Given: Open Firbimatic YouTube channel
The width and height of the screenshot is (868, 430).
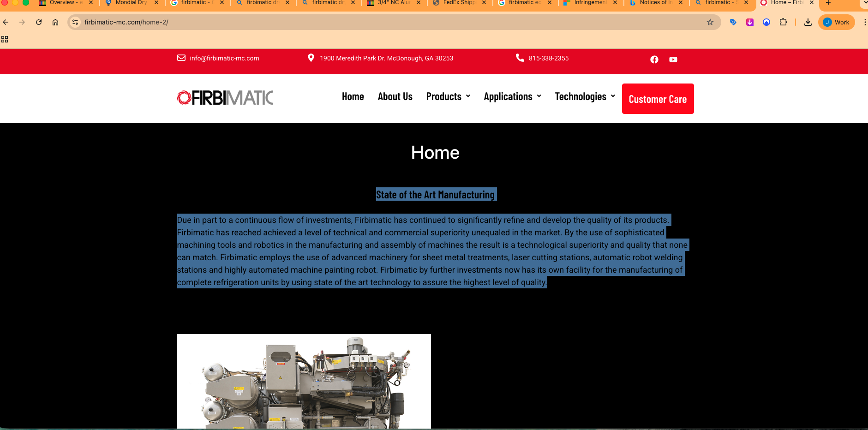Looking at the screenshot, I should pos(673,60).
